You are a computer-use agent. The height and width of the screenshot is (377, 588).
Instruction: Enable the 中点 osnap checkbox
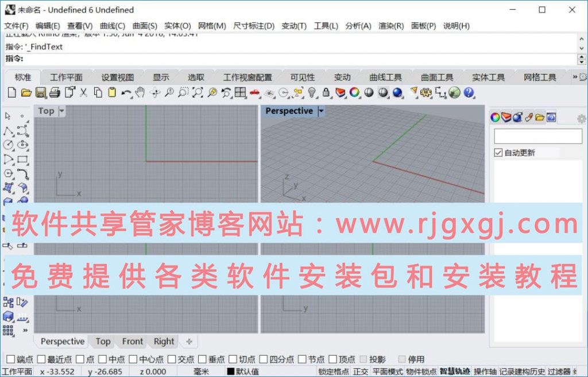(103, 359)
